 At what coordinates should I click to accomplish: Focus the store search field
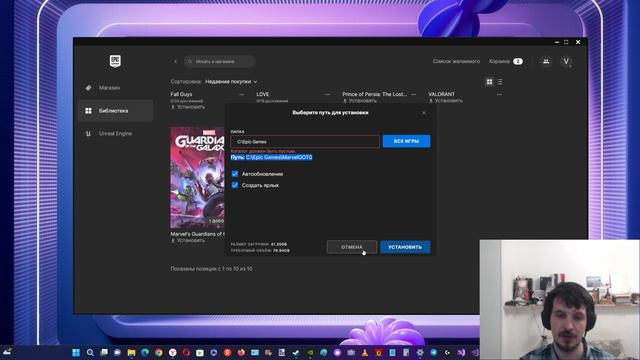(220, 62)
